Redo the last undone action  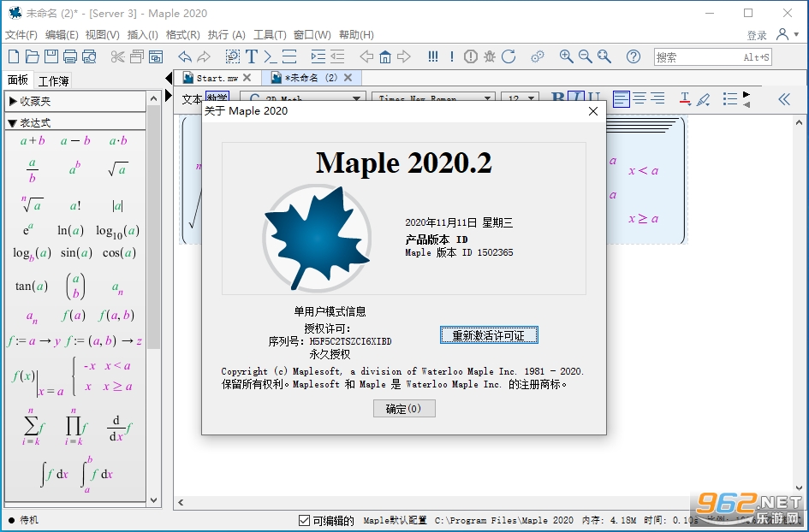204,56
